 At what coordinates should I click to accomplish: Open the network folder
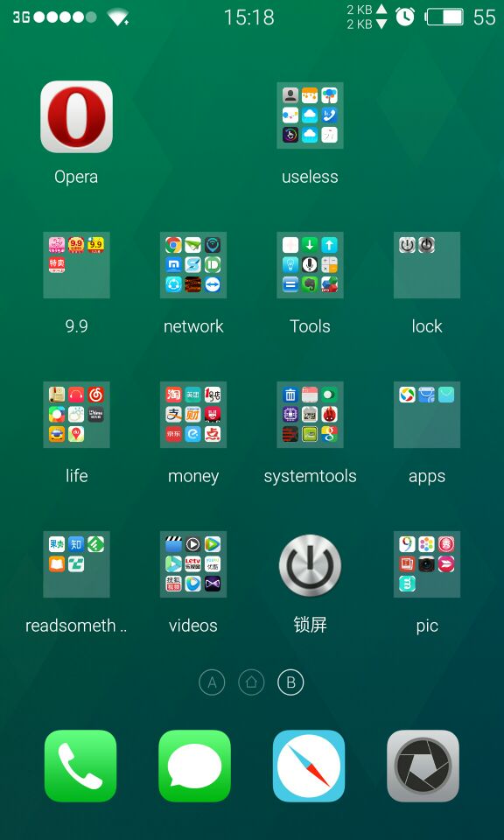(x=193, y=264)
